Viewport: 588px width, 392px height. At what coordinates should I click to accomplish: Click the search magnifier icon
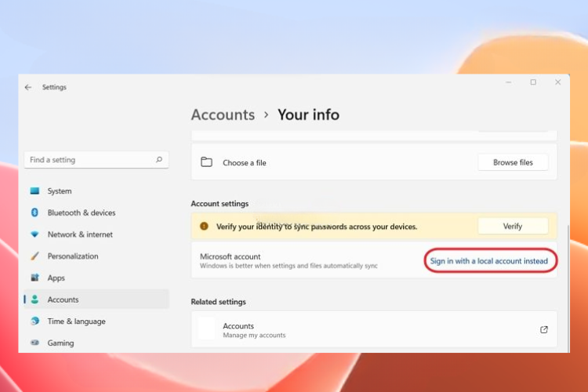[x=159, y=159]
